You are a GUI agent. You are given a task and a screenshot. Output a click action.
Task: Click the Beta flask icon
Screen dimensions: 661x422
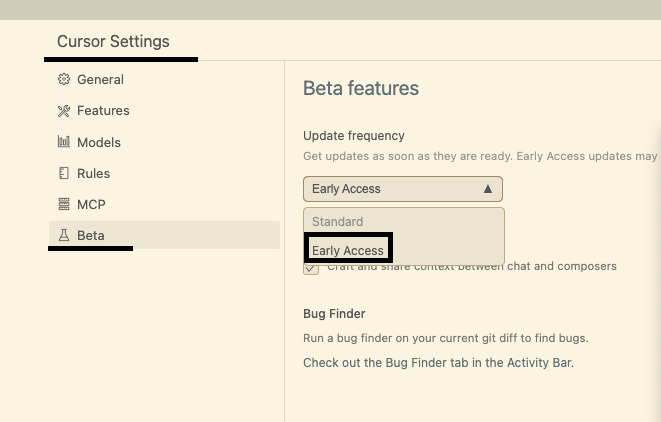tap(64, 235)
